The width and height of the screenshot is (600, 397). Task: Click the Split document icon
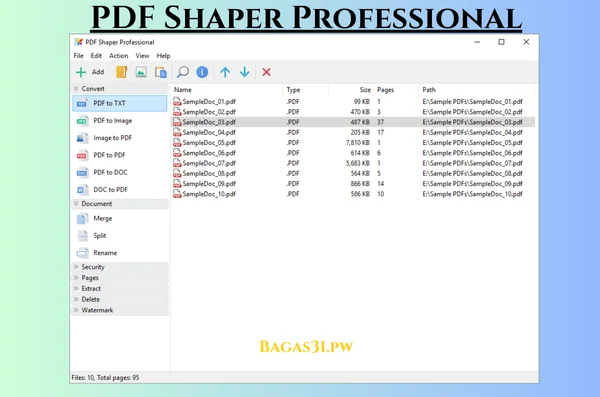pos(82,236)
